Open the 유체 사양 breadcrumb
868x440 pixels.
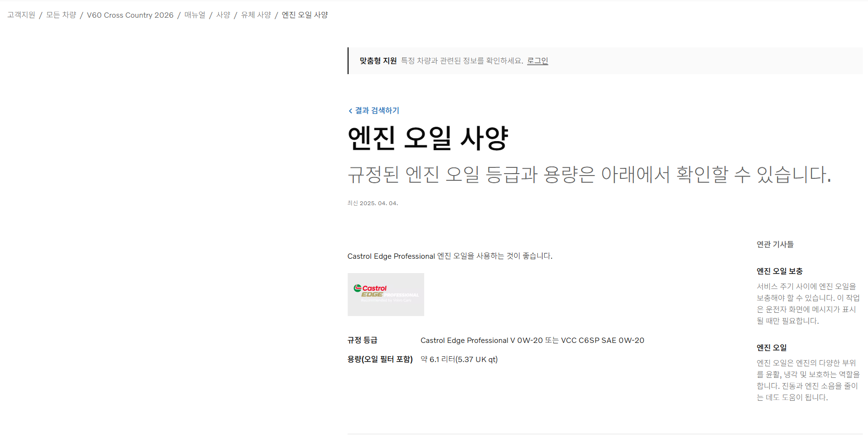pos(256,15)
